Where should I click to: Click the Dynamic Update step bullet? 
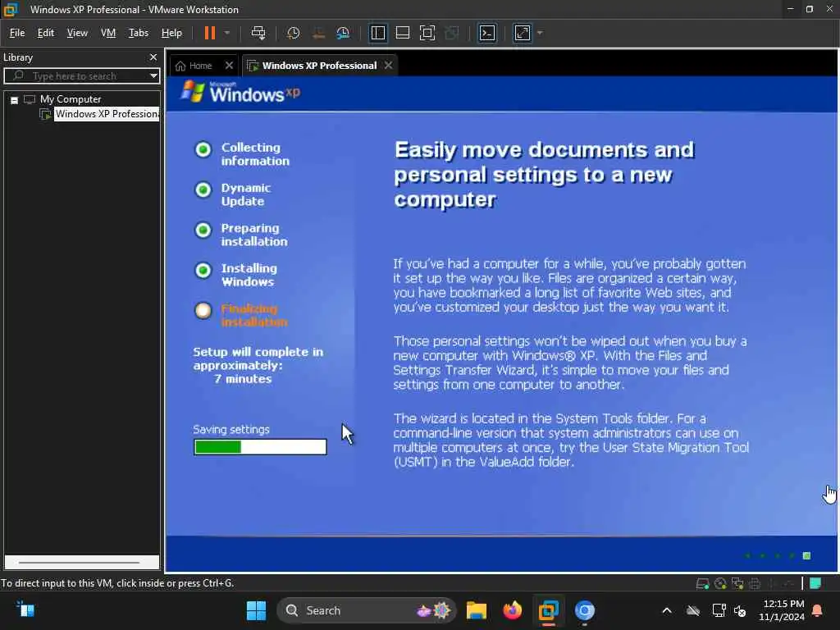tap(203, 189)
